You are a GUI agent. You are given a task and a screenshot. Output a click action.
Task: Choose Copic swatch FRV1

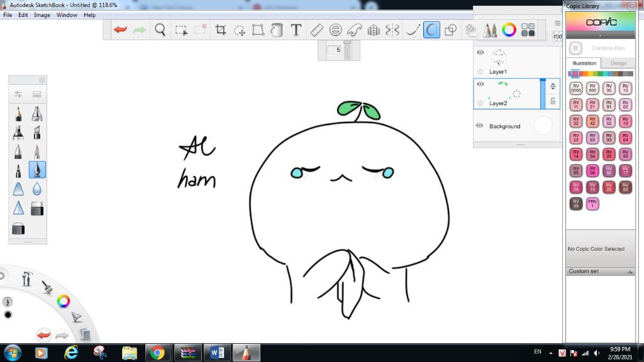coord(592,203)
